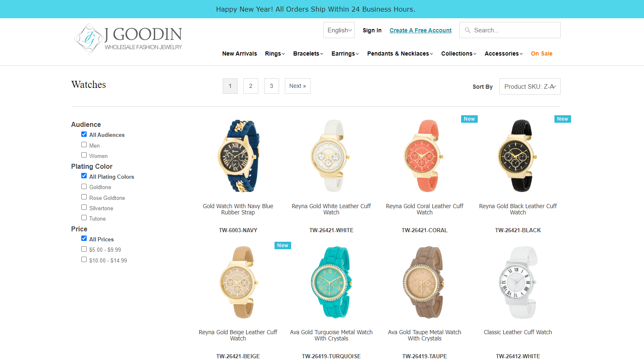Screen dimensions: 644x362
Task: Click the search magnifier icon
Action: tap(468, 30)
